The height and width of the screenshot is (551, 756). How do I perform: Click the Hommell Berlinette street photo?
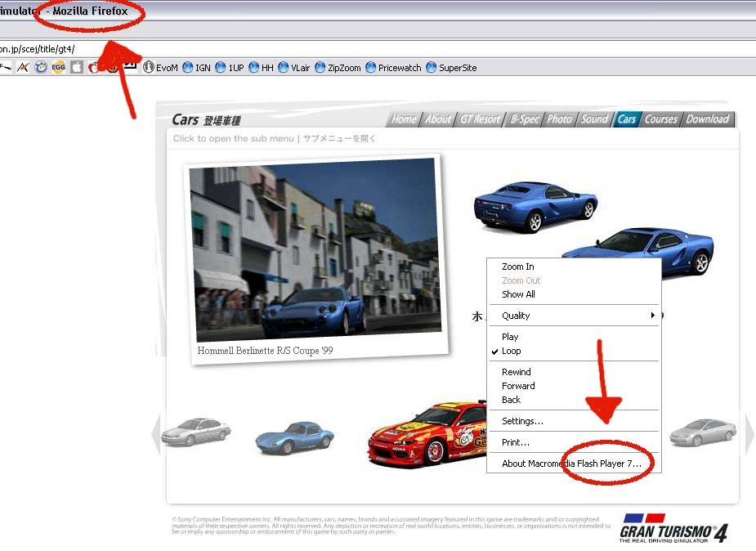click(x=317, y=249)
